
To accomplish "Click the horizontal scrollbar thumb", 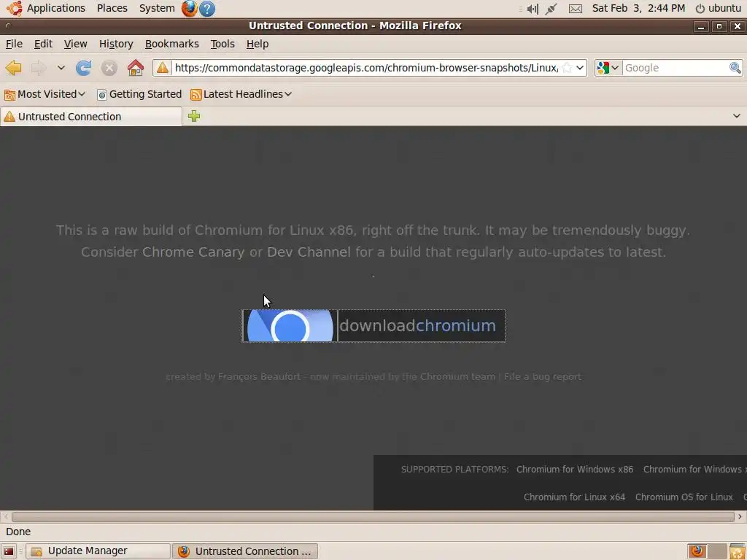I will tap(373, 517).
